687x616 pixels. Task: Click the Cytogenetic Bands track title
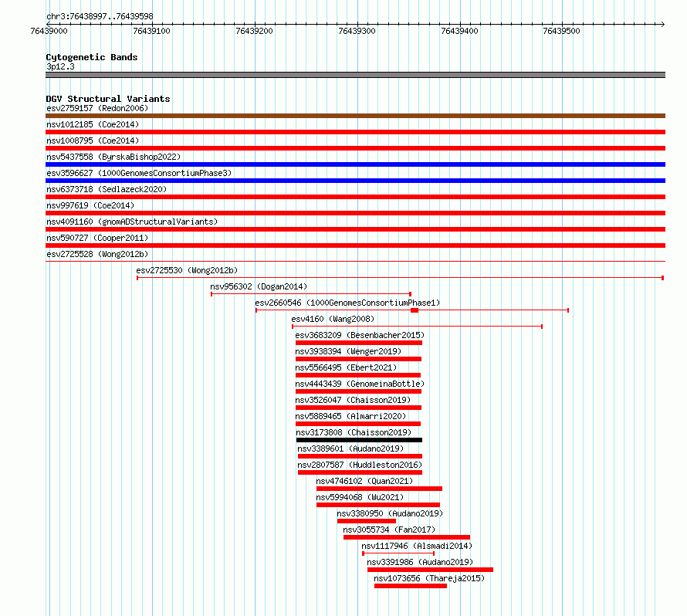pos(92,57)
